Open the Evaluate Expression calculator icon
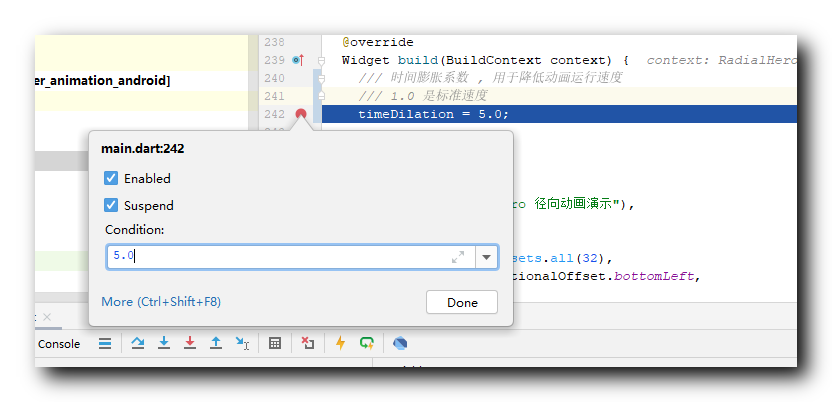 point(275,344)
